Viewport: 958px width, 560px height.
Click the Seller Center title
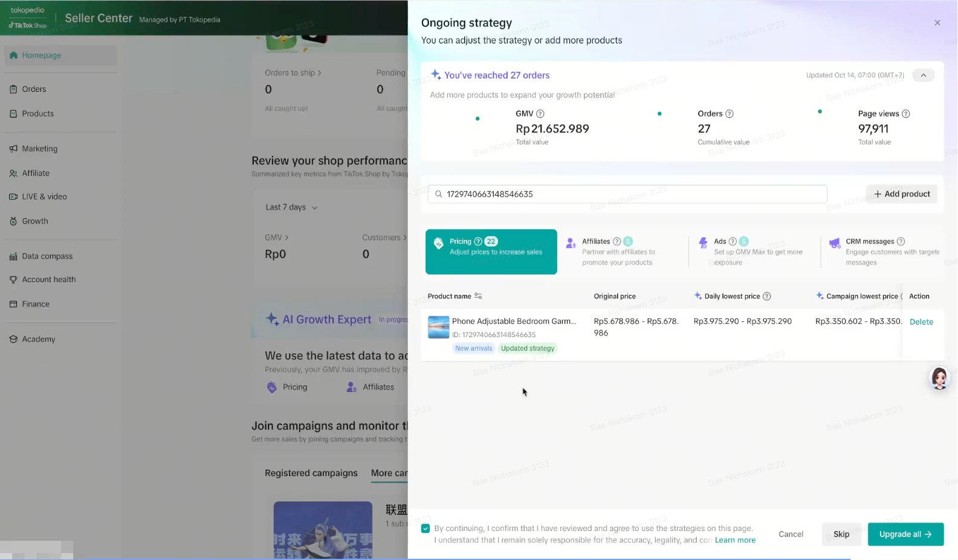[x=99, y=18]
